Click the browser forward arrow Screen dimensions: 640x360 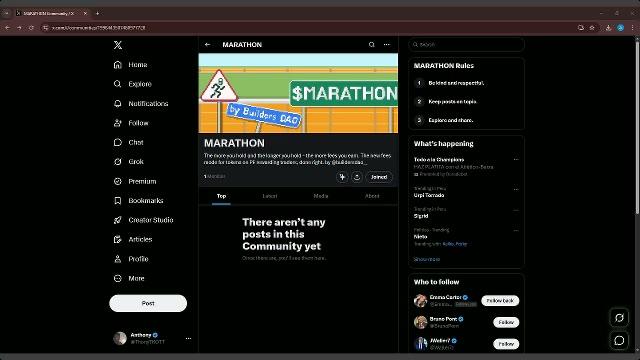pos(19,28)
